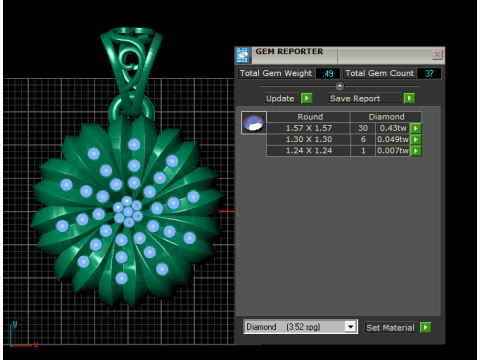
Task: Click the Diamond (3.52 spg) combo box
Action: click(300, 327)
